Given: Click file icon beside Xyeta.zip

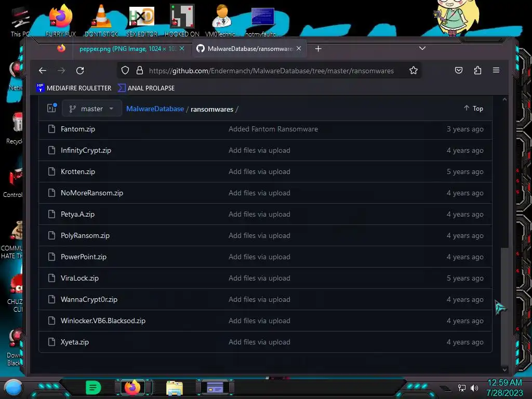Looking at the screenshot, I should [51, 342].
